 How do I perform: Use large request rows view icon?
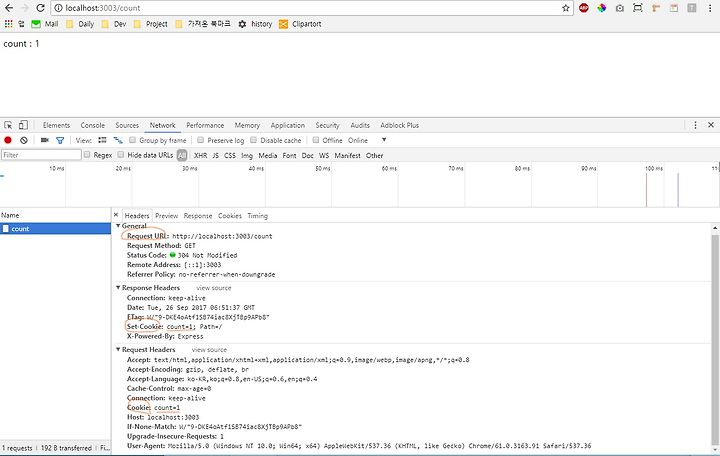tap(102, 140)
